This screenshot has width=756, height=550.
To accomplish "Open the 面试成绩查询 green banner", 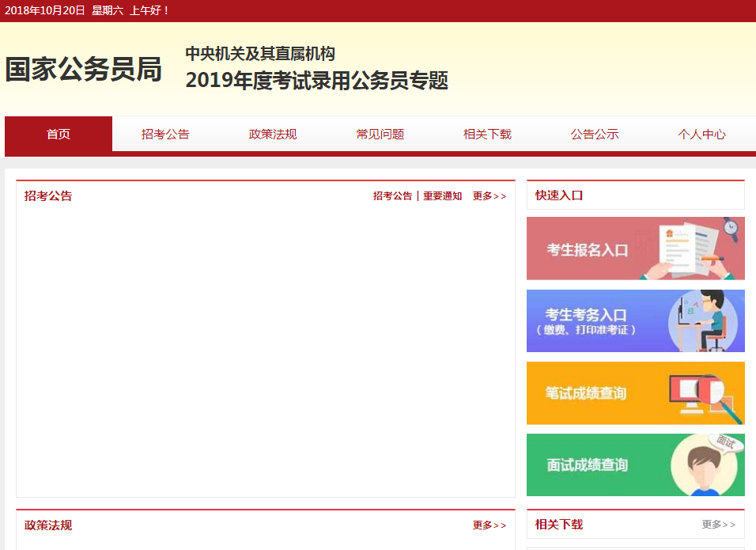I will point(636,465).
